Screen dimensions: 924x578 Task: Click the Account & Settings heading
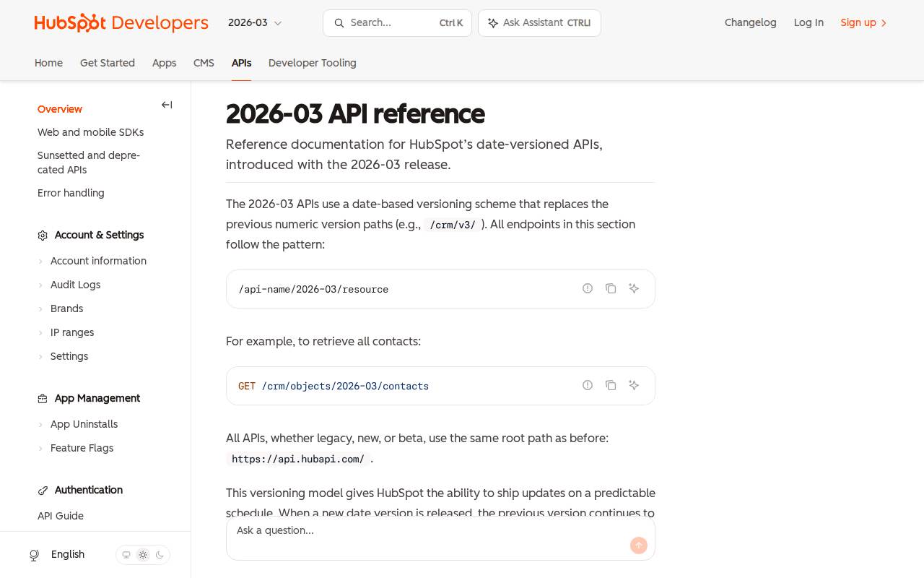pos(99,236)
